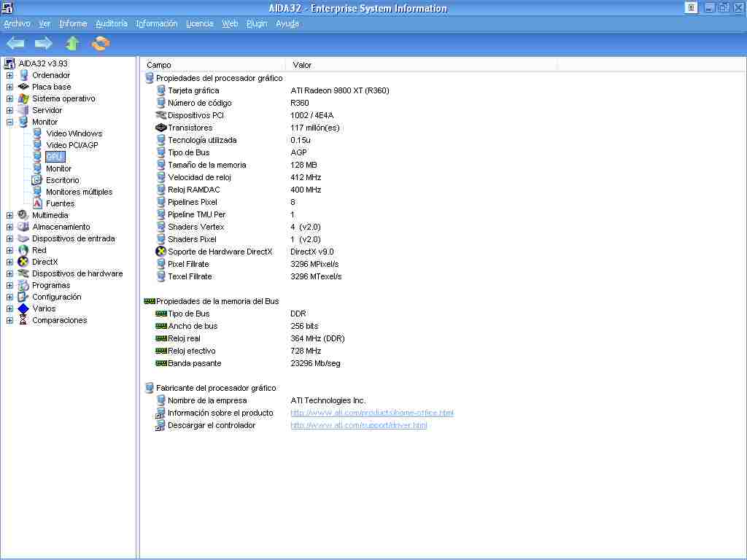Click the Configuración icon
The image size is (747, 560).
pos(23,297)
